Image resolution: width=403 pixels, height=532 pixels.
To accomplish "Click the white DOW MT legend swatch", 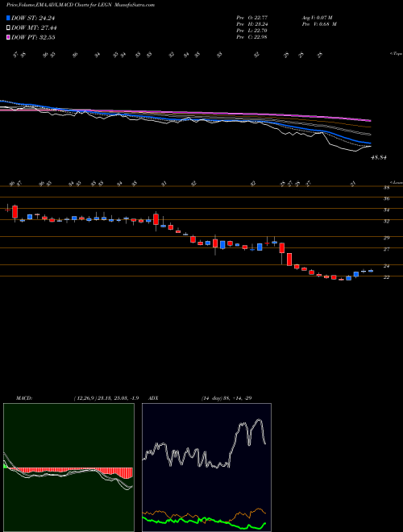I will pyautogui.click(x=8, y=28).
